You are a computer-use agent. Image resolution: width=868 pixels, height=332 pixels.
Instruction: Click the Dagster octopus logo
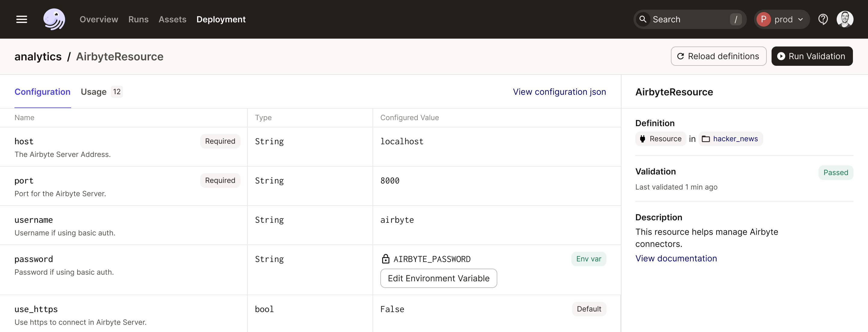54,19
